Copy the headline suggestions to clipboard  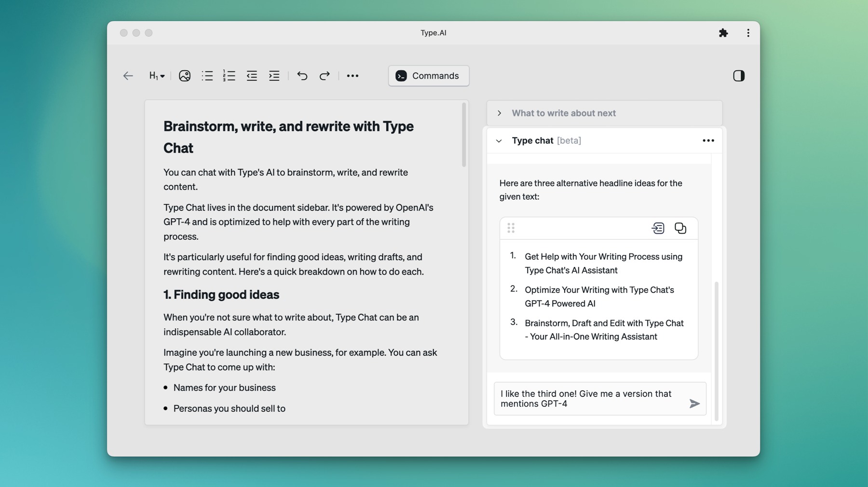tap(680, 228)
